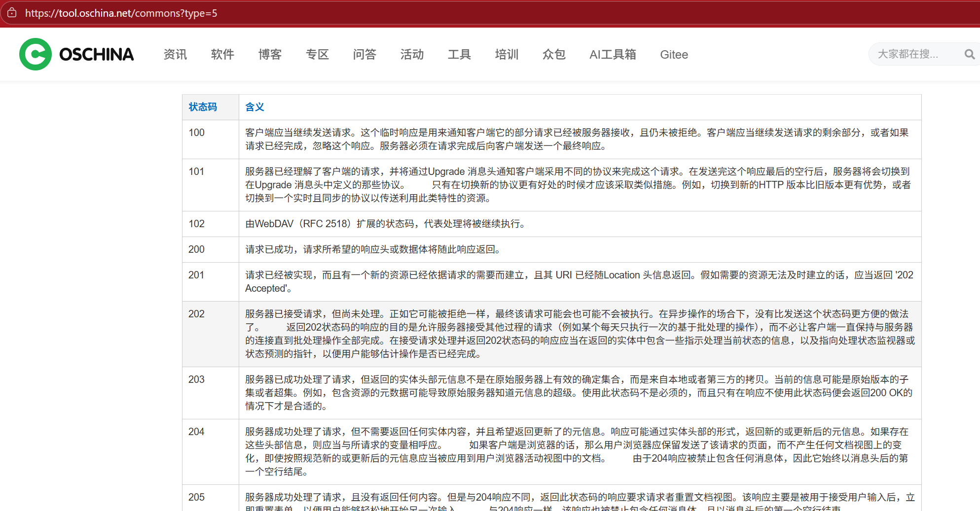
Task: Open the 活动 section
Action: [412, 55]
